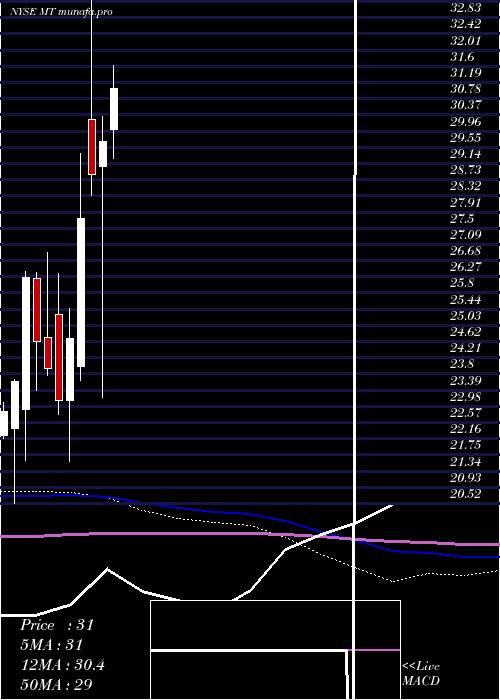Screen dimensions: 500x700
Task: Click the 31.19 price axis label
Action: [466, 73]
